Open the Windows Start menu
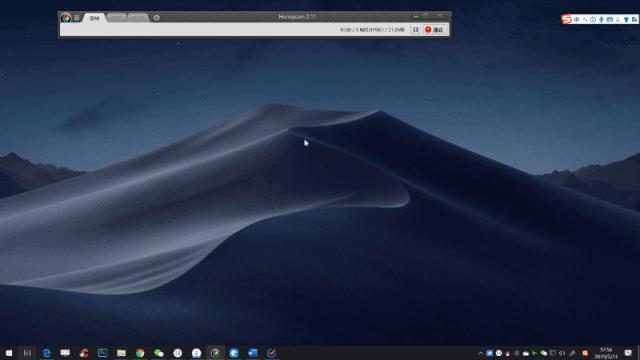640x360 pixels. point(9,353)
